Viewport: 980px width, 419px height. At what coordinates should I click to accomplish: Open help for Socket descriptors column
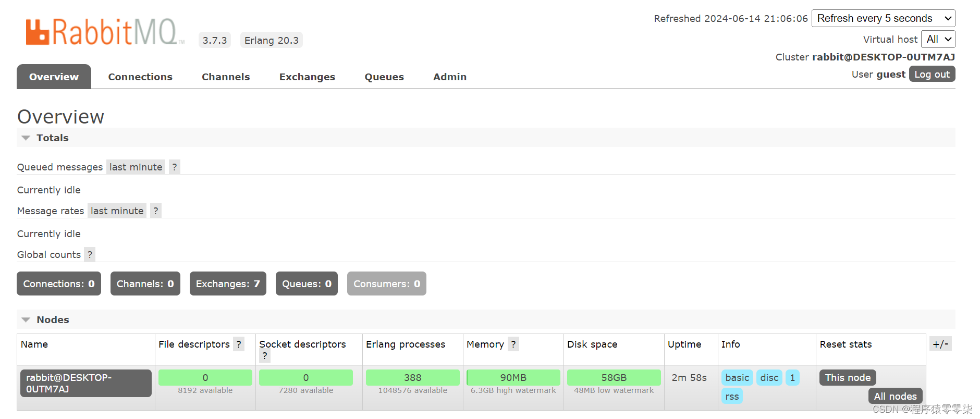pyautogui.click(x=265, y=356)
